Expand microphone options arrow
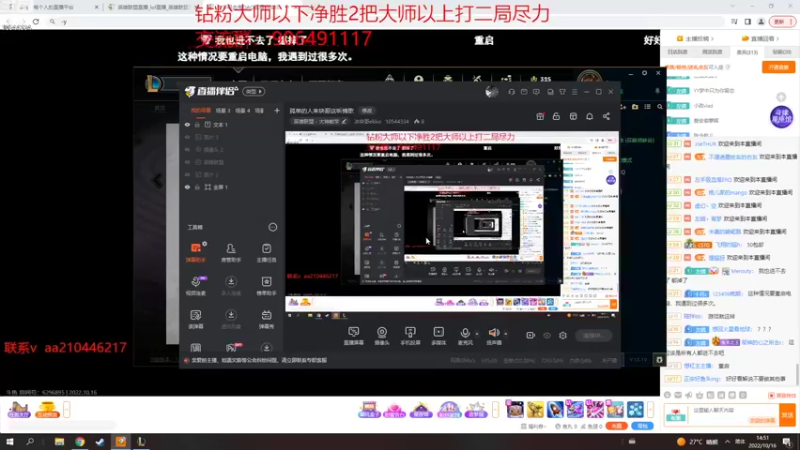 (x=477, y=334)
